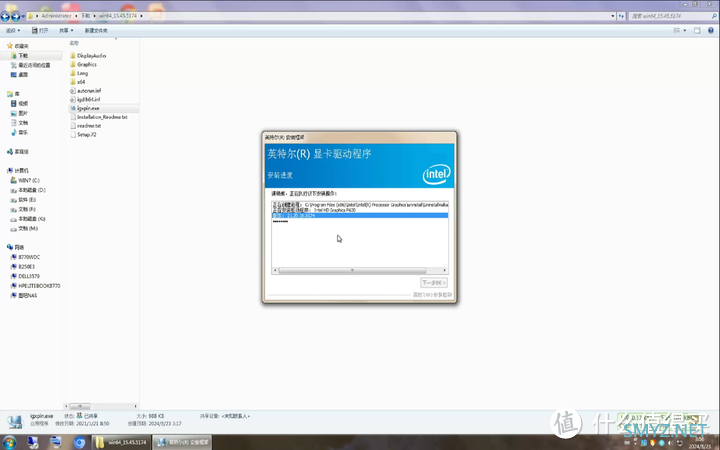Select 库 (Libraries) in navigation pane
The image size is (720, 450).
pos(13,94)
